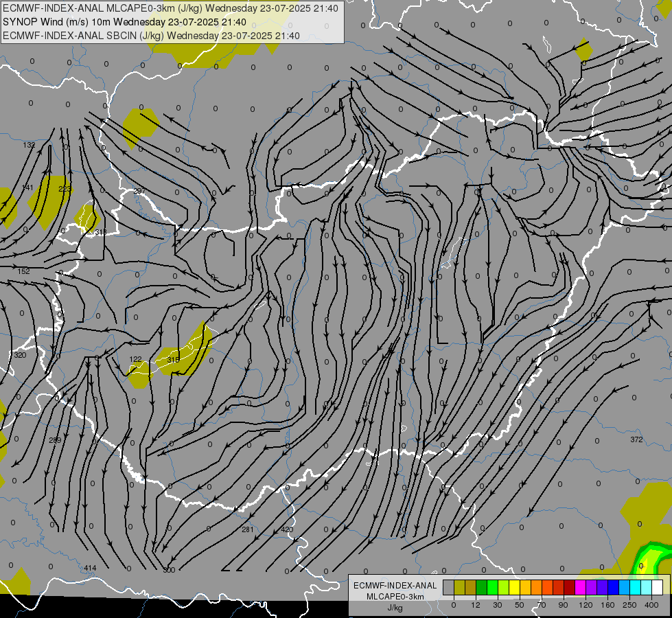Screen dimensions: 672x618
Task: Click the station value 281 on the map
Action: (248, 529)
